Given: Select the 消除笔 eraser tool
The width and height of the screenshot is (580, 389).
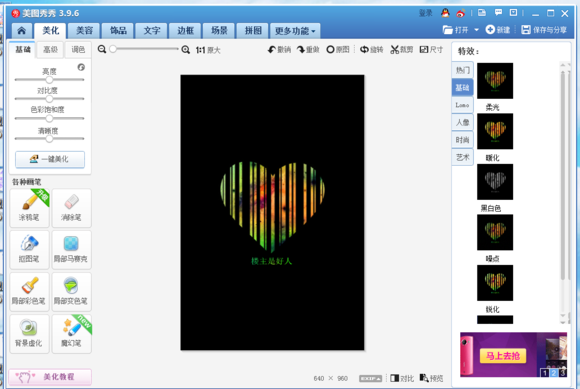Looking at the screenshot, I should click(x=71, y=207).
